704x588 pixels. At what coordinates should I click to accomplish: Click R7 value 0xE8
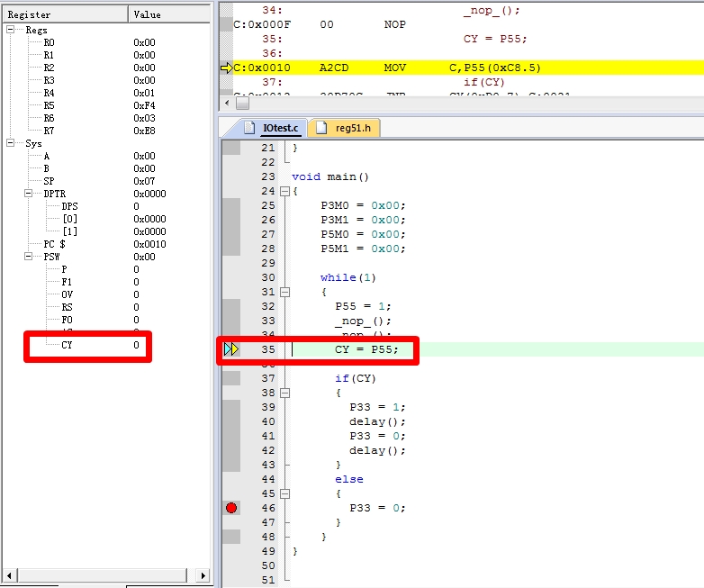(x=144, y=131)
